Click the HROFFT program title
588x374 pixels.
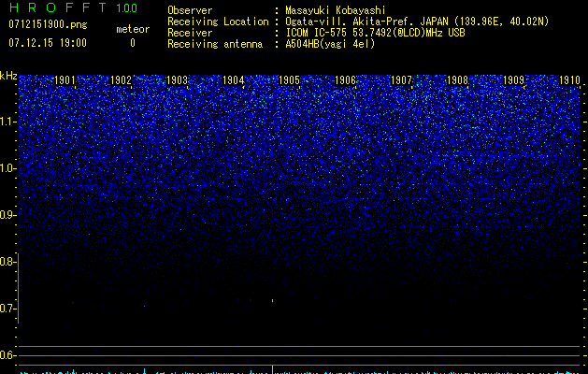[57, 7]
